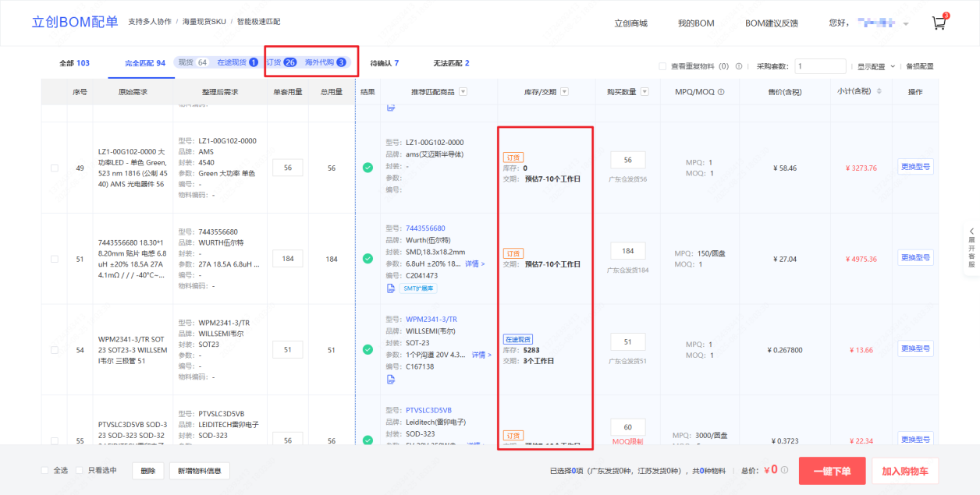The width and height of the screenshot is (980, 495).
Task: Click the info icon beside MPQ/MOQ header
Action: tap(721, 92)
